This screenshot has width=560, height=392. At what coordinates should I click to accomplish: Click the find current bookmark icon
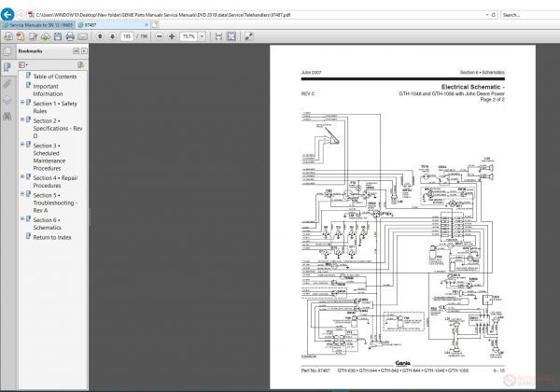(x=80, y=64)
